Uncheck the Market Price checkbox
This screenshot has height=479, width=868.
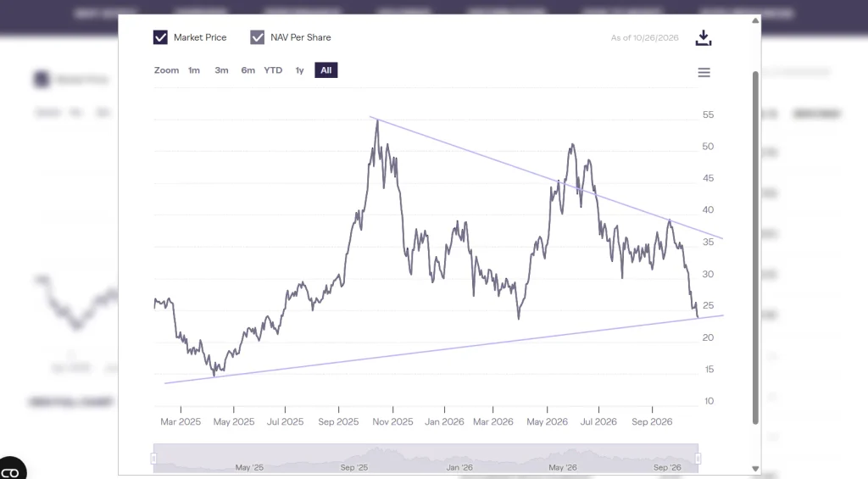click(x=160, y=37)
